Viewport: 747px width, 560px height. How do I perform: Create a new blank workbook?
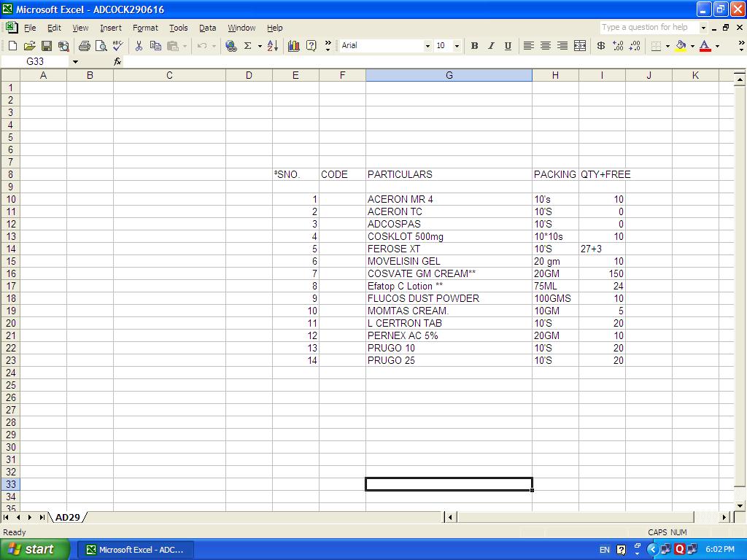tap(13, 46)
